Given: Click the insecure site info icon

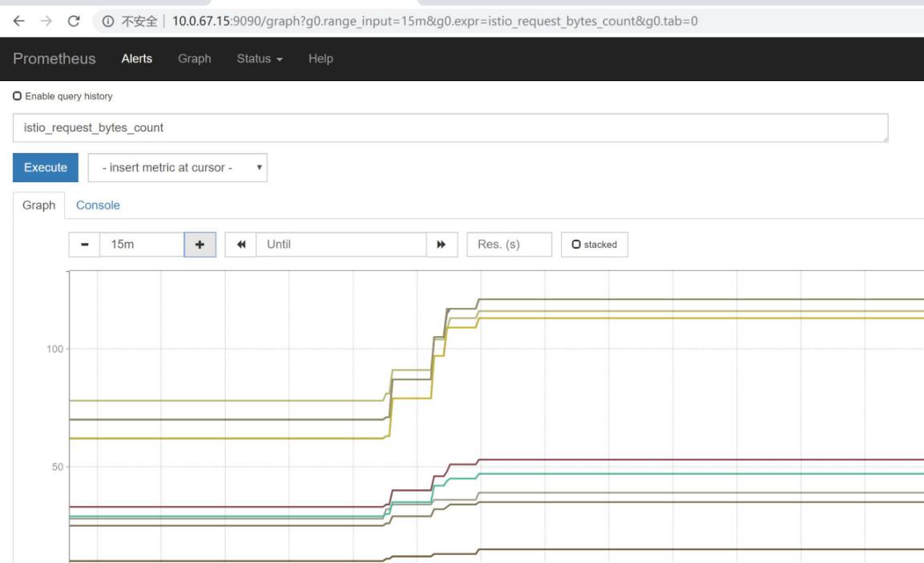Looking at the screenshot, I should [x=107, y=21].
